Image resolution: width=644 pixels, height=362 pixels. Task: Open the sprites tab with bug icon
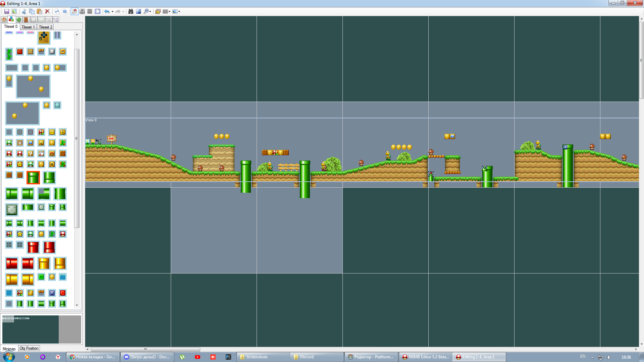[x=19, y=20]
